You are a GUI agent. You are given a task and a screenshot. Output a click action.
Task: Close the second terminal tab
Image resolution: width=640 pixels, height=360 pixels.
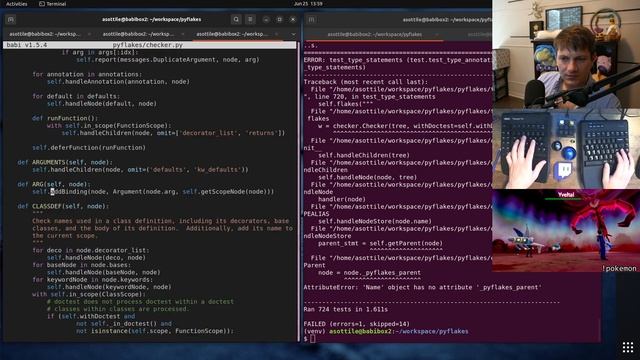(x=182, y=34)
